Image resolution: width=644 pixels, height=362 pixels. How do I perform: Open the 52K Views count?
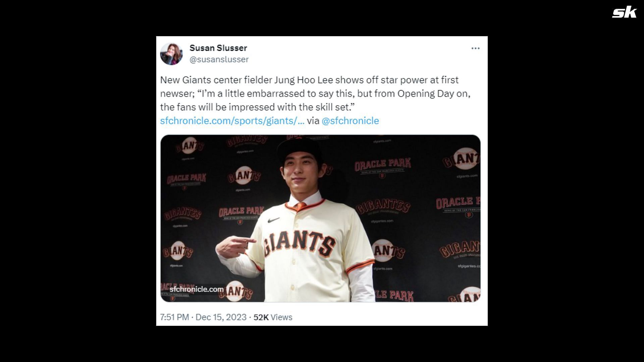[x=273, y=317]
